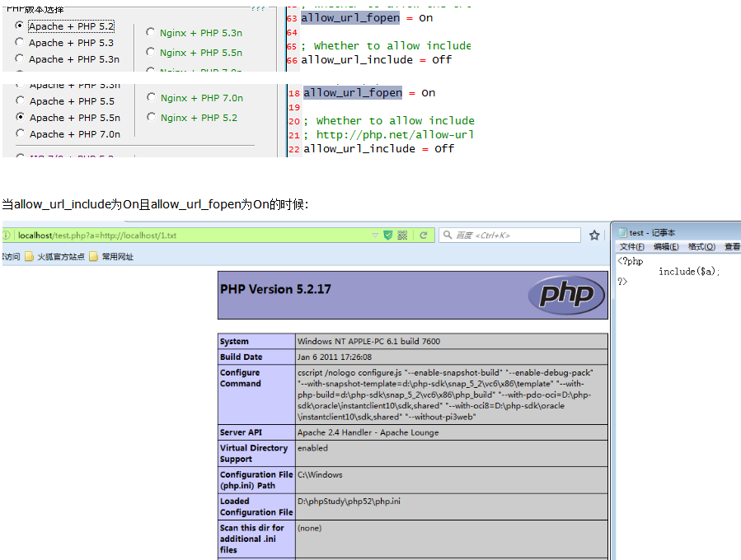The image size is (741, 560).
Task: Open the 文件(F) menu in Notepad
Action: 632,246
